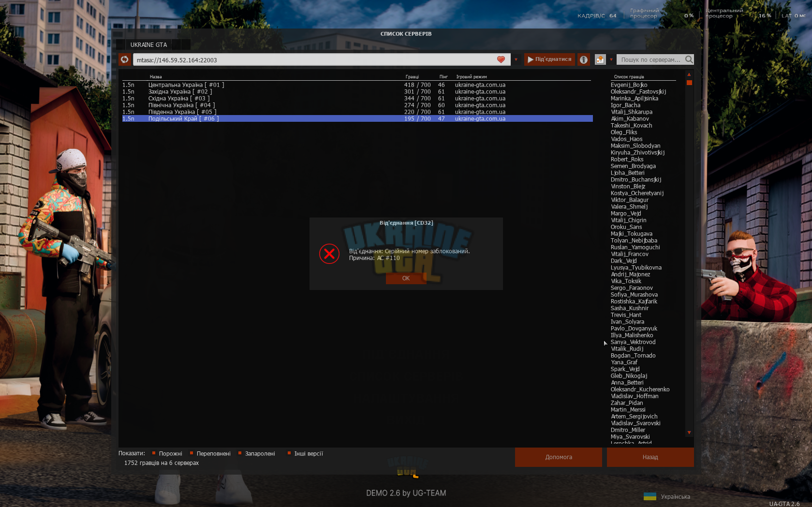Open the server info icon
The width and height of the screenshot is (812, 507).
pos(584,59)
